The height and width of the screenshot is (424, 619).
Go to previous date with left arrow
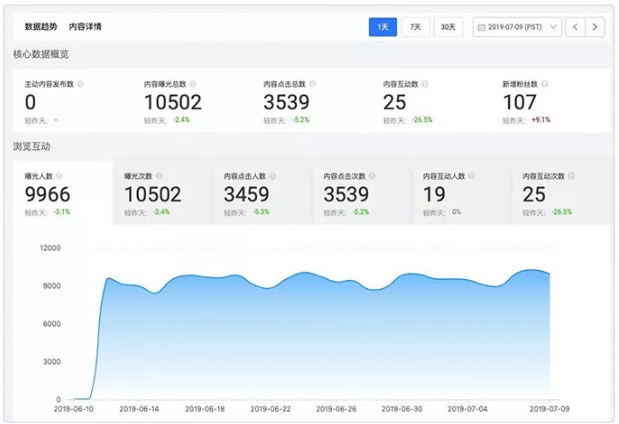tap(576, 27)
